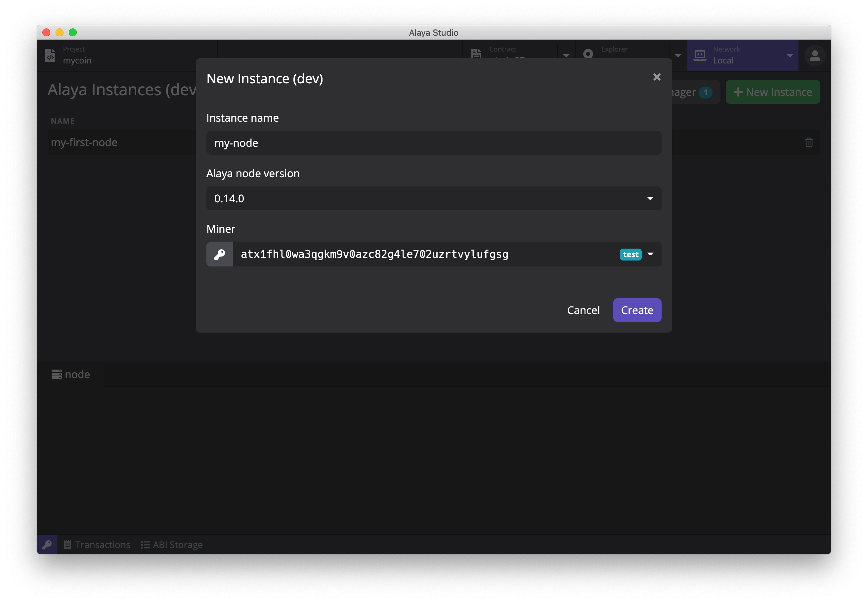The height and width of the screenshot is (603, 868).
Task: Open keypair manager via bottom-left key icon
Action: [x=47, y=544]
